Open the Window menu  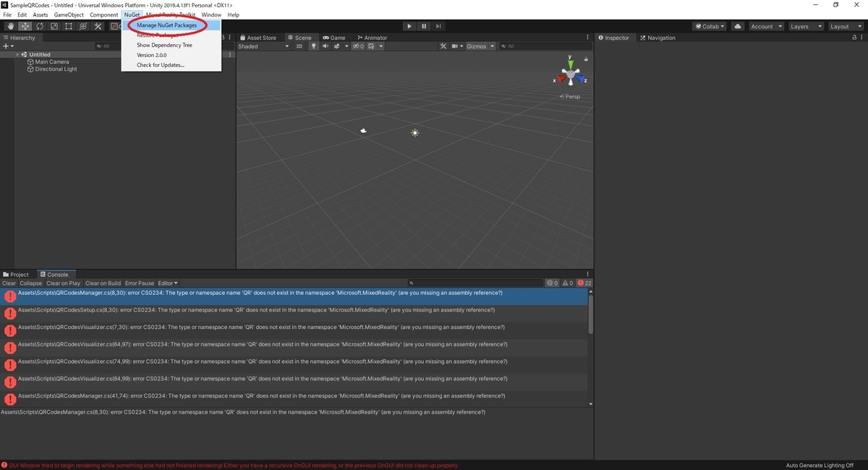coord(211,14)
